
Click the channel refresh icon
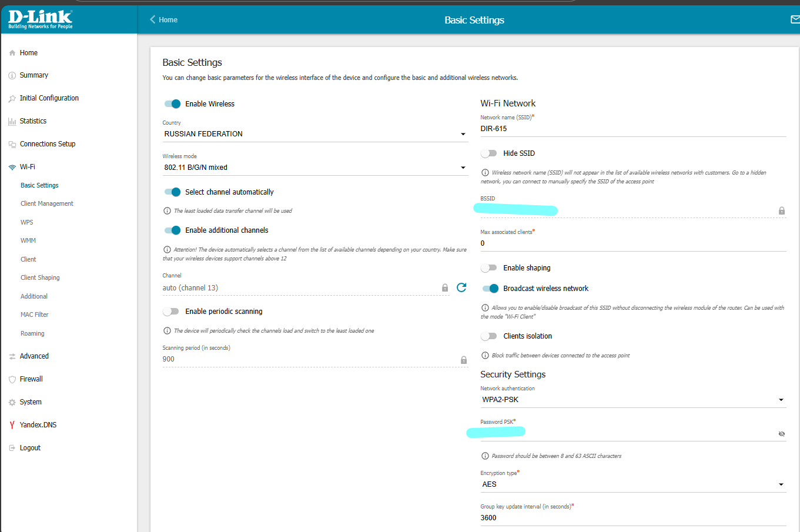click(x=461, y=287)
